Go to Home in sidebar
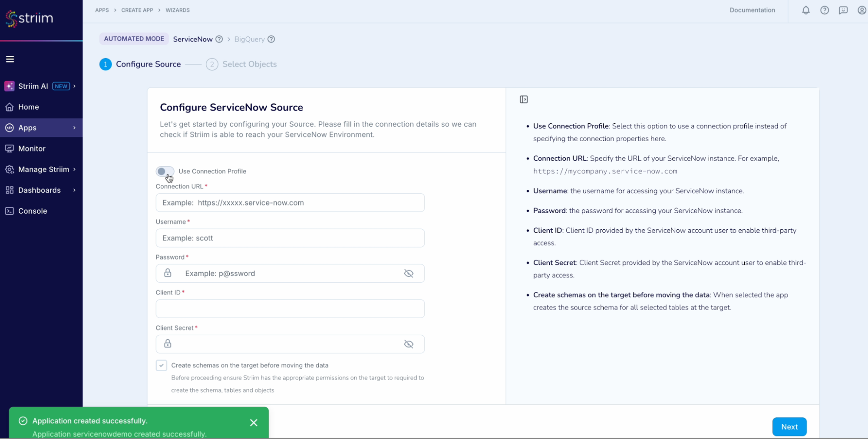 [x=41, y=107]
